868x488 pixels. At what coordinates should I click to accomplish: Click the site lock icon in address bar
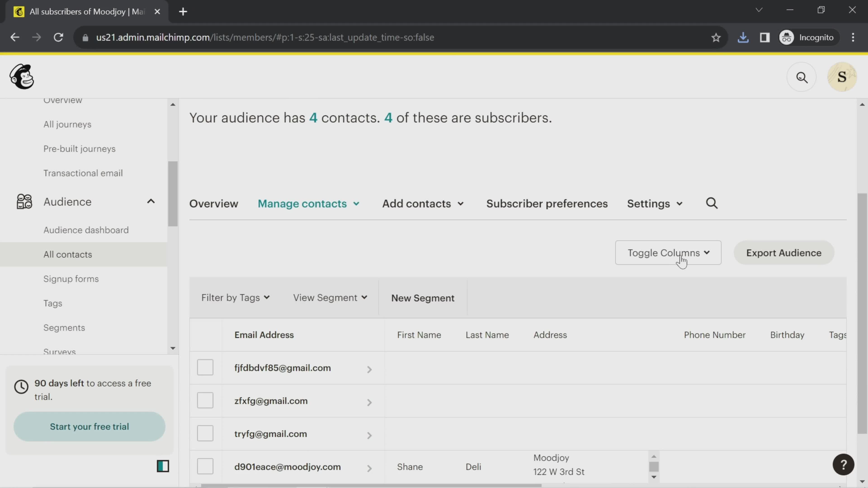(x=85, y=37)
